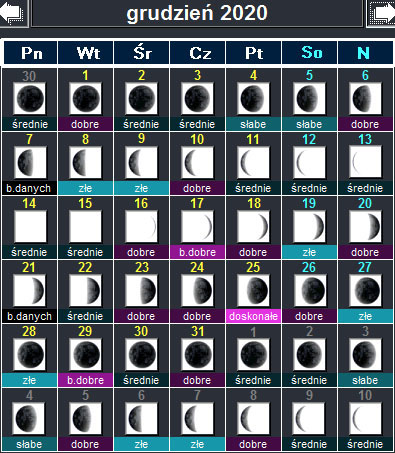
Task: Select the 'złe' rating on December 28
Action: [29, 380]
